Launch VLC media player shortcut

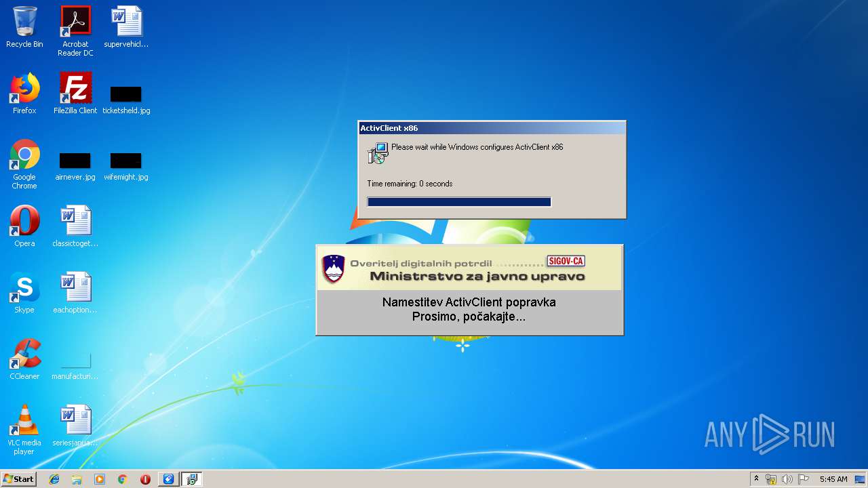(x=24, y=430)
